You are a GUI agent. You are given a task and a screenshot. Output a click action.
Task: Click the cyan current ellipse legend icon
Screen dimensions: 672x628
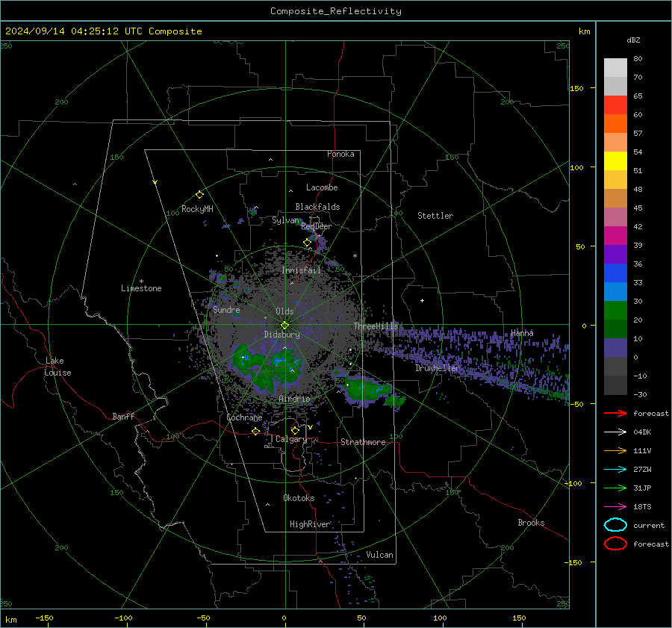click(x=615, y=525)
